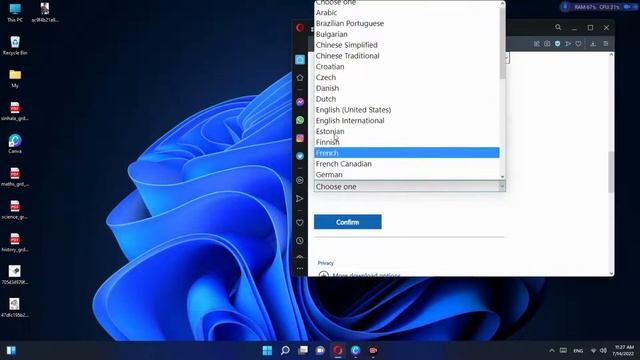Open the Windows Start button
The height and width of the screenshot is (360, 640).
tap(267, 350)
